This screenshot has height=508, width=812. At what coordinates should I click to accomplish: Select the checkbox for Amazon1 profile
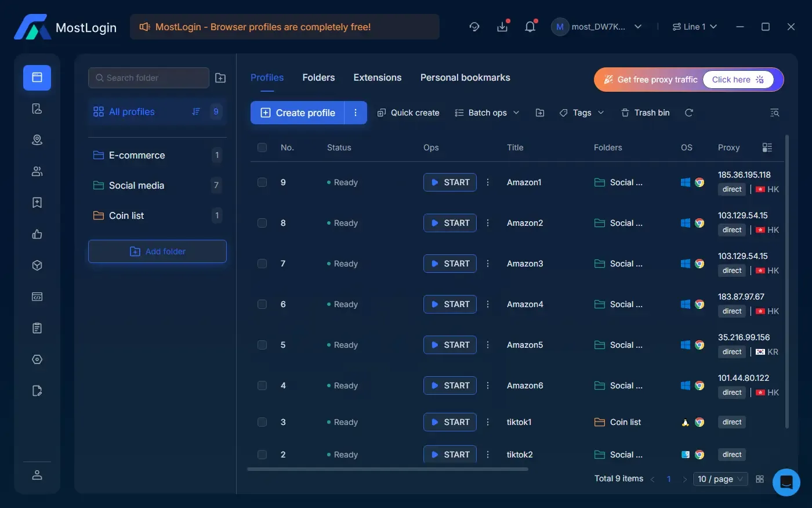coord(262,182)
